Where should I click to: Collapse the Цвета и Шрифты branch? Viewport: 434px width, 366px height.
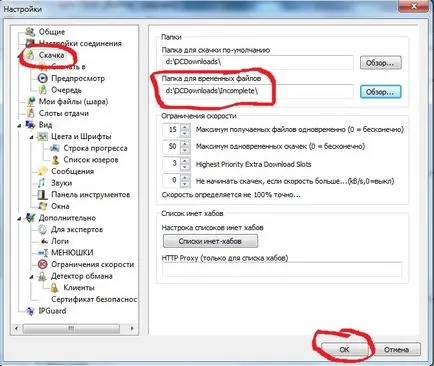32,137
